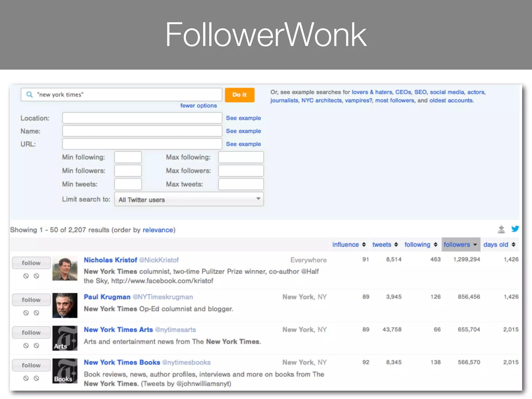The width and height of the screenshot is (532, 399).
Task: Click the fewer options link
Action: (198, 105)
